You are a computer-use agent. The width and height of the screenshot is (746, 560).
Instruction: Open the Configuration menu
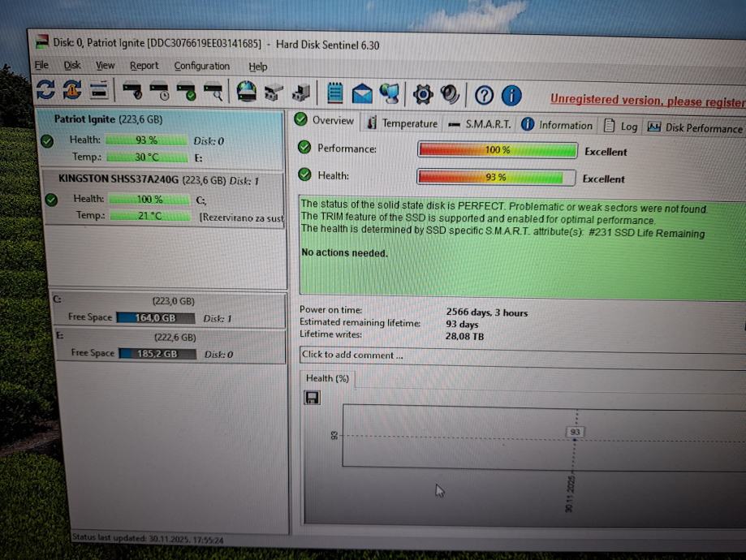[x=202, y=66]
